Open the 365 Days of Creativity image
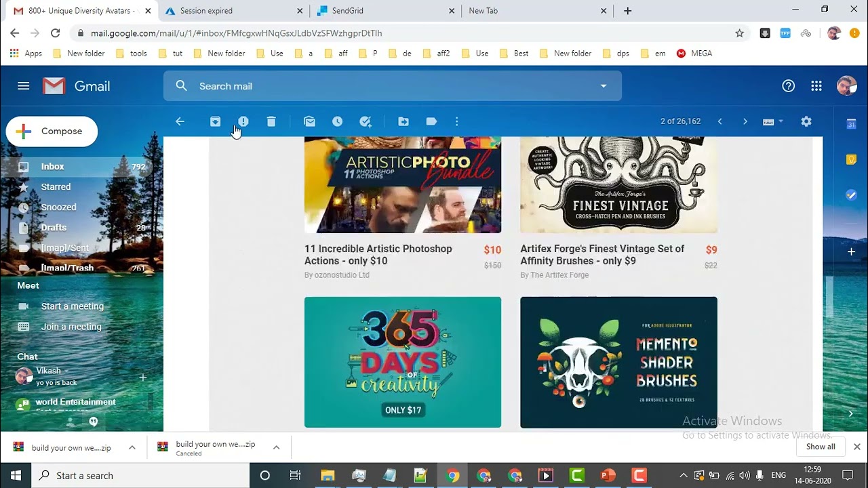868x488 pixels. click(403, 363)
